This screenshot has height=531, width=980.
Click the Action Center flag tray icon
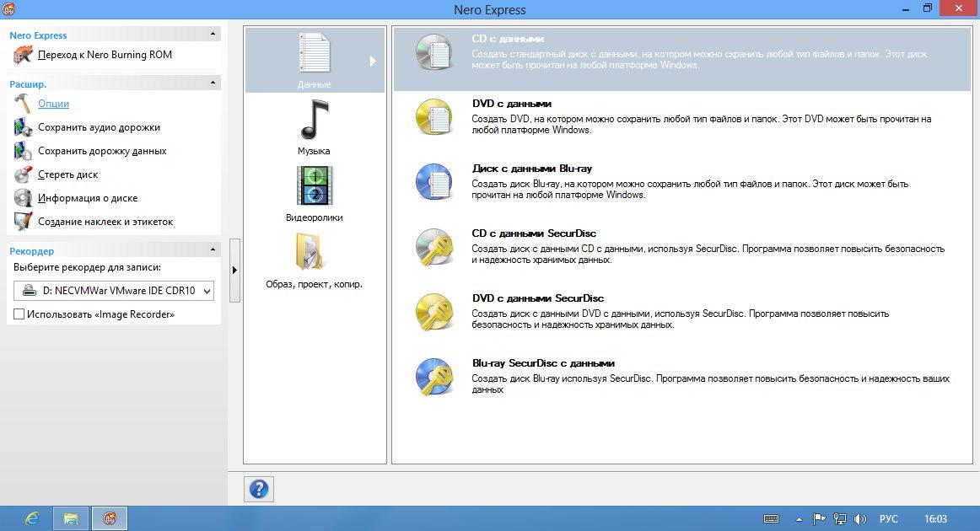tap(819, 519)
